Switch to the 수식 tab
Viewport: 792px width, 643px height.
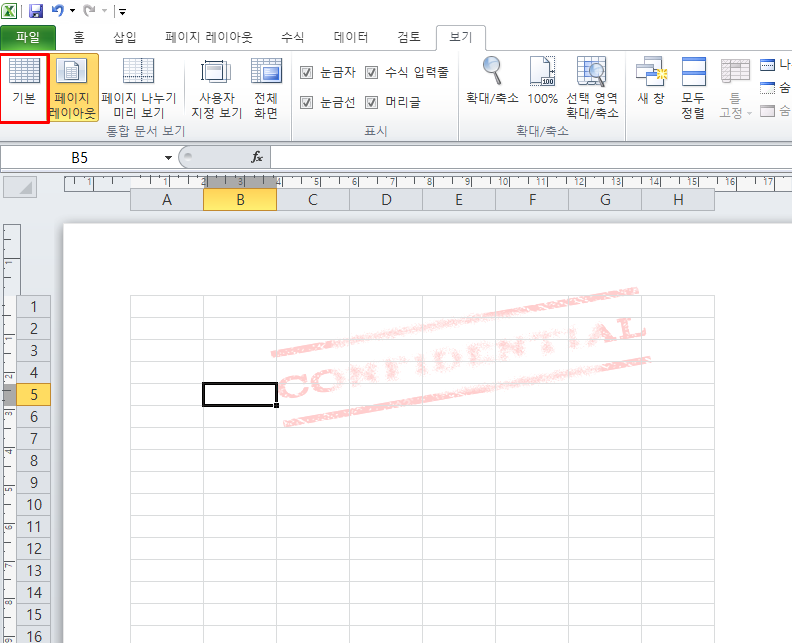(292, 37)
